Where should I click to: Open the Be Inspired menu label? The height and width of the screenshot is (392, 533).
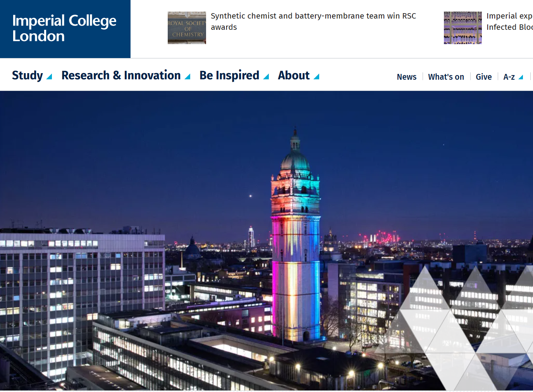(229, 75)
